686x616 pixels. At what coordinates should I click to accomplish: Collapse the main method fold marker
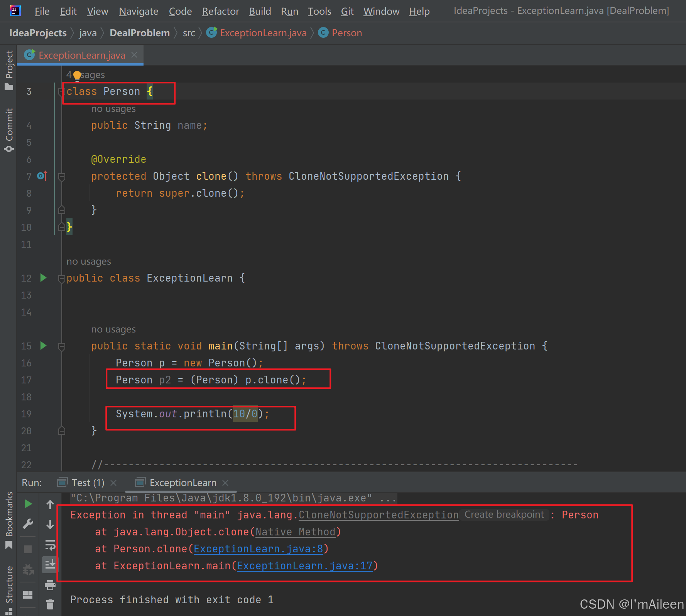tap(61, 346)
